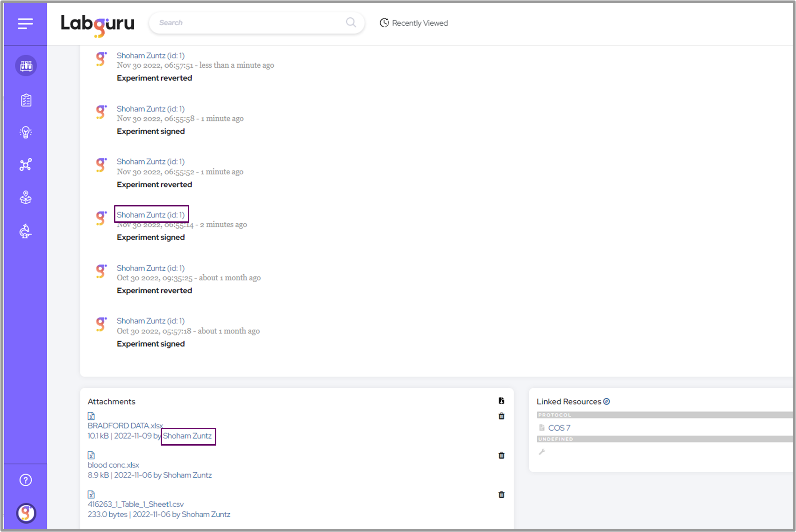Click the test tubes icon in the sidebar

pos(26,66)
